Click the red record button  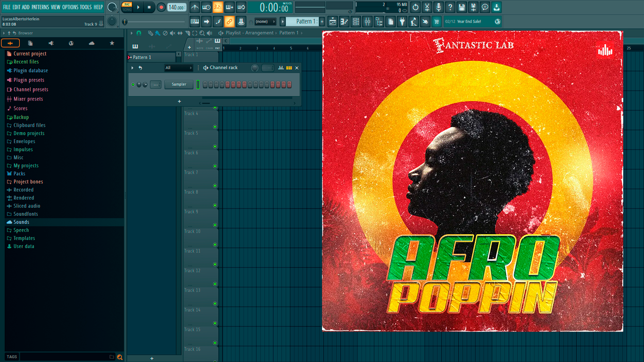click(x=161, y=7)
